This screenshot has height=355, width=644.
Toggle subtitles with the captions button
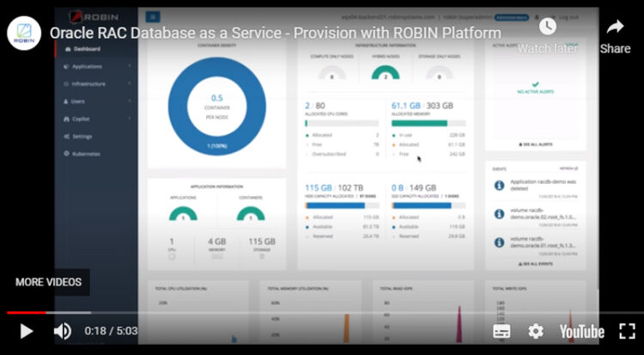click(501, 331)
